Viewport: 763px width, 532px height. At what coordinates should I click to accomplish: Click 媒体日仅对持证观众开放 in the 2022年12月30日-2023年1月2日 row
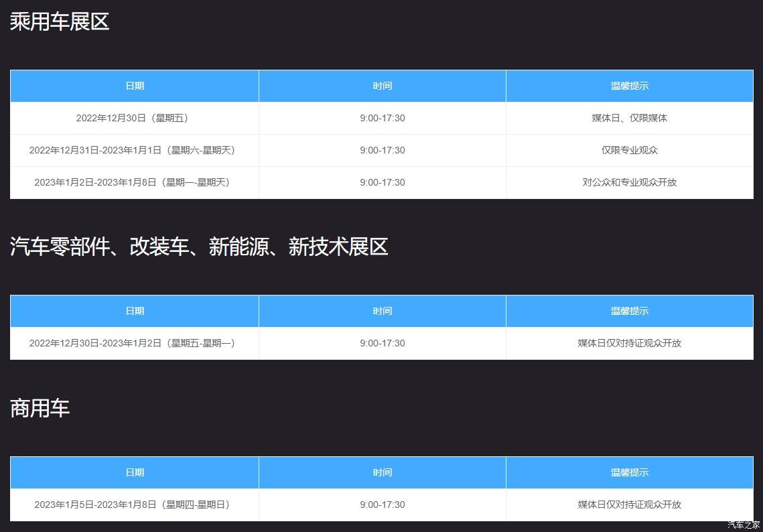tap(630, 343)
